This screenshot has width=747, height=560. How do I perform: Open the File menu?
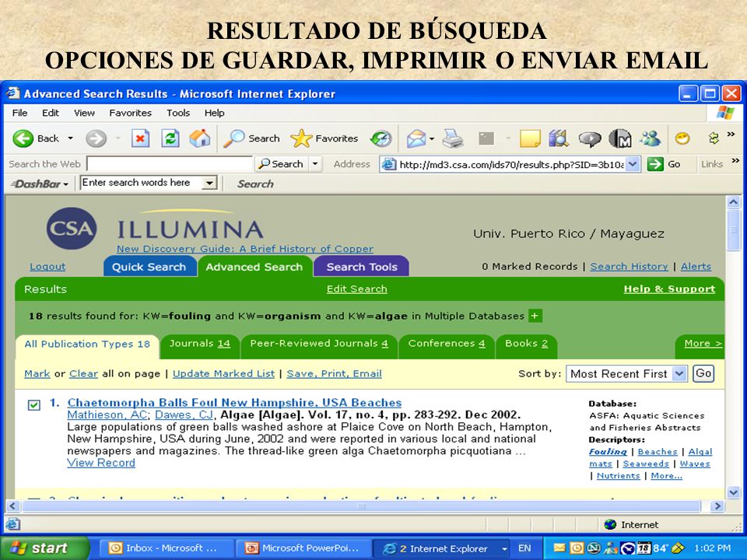pyautogui.click(x=19, y=113)
